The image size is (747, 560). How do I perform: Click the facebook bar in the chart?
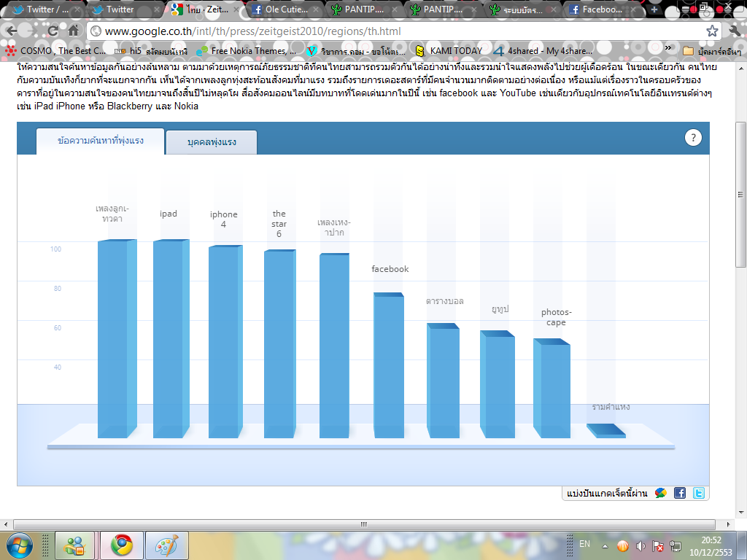[x=389, y=366]
